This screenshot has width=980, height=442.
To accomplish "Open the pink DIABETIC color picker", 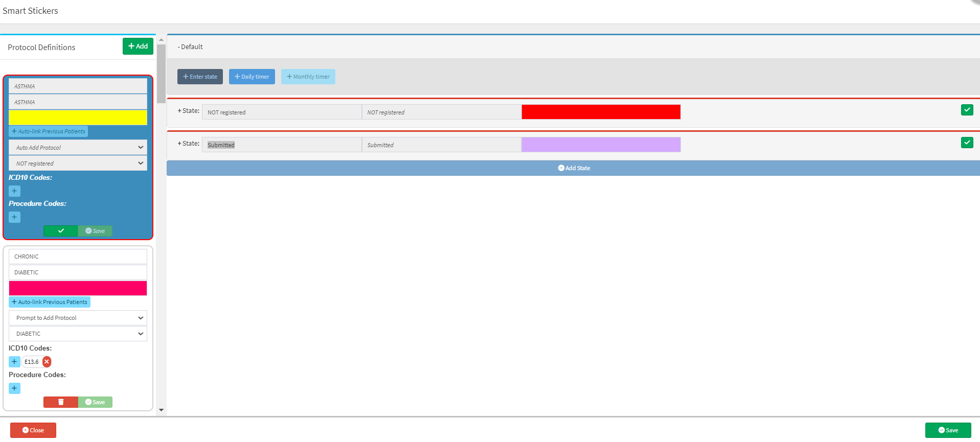I will pyautogui.click(x=78, y=288).
